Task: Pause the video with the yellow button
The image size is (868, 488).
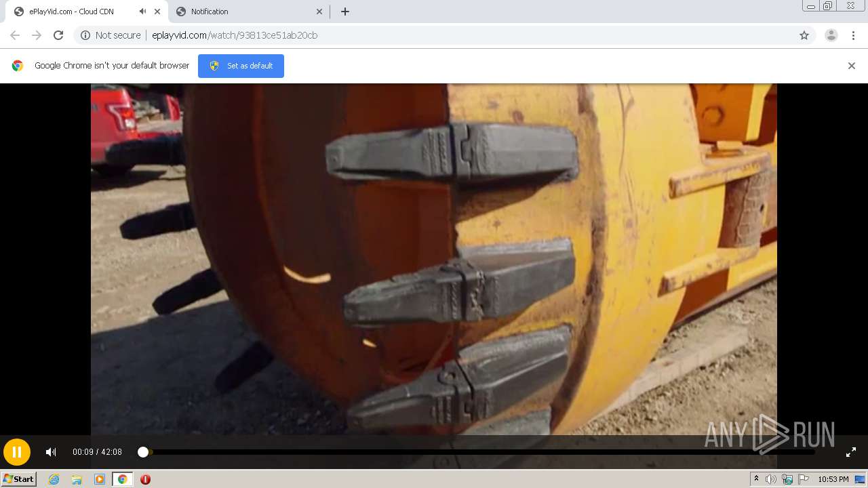Action: pyautogui.click(x=17, y=452)
